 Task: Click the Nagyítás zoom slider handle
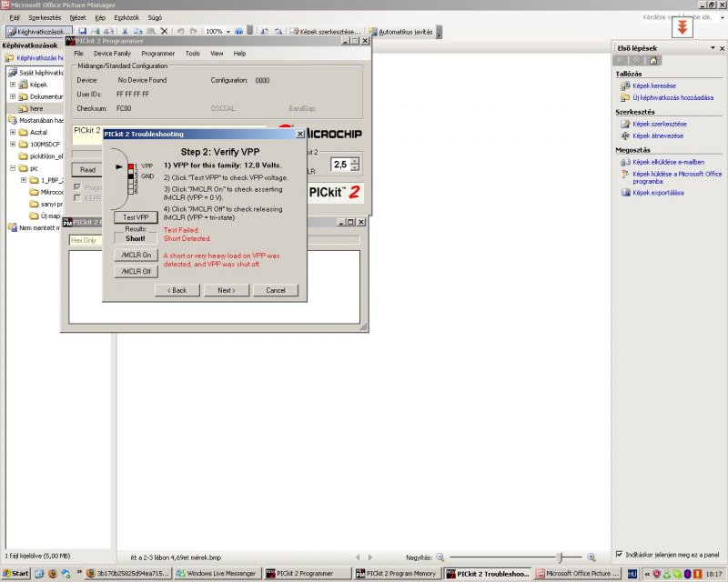point(561,557)
